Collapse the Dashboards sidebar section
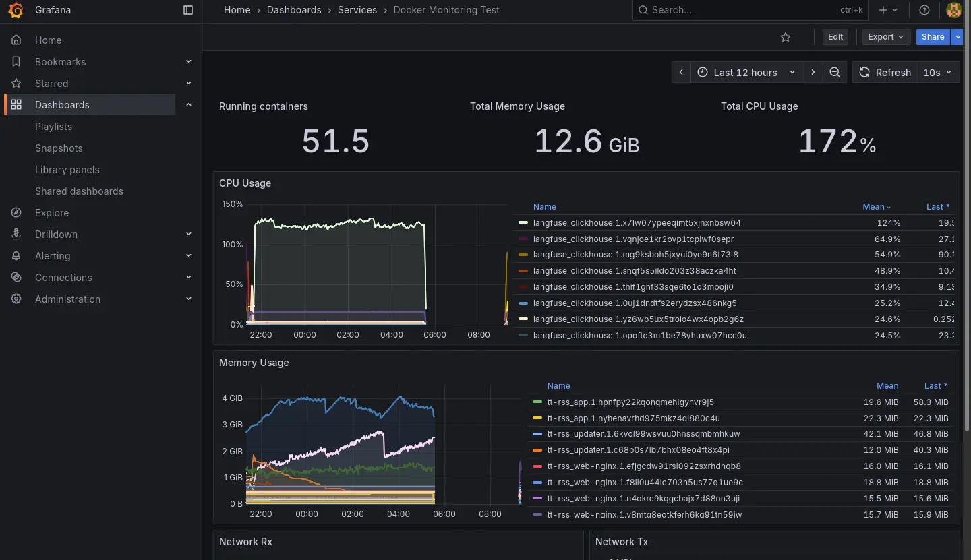The height and width of the screenshot is (560, 971). (189, 104)
